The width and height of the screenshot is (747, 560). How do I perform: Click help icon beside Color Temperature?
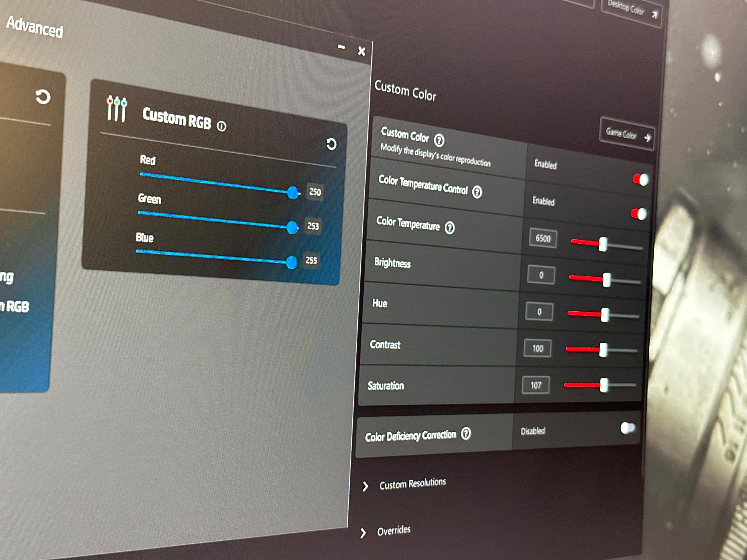click(449, 228)
